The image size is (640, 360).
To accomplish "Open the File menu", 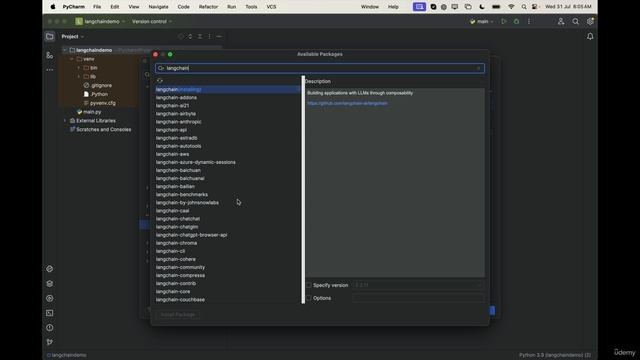I will [97, 7].
